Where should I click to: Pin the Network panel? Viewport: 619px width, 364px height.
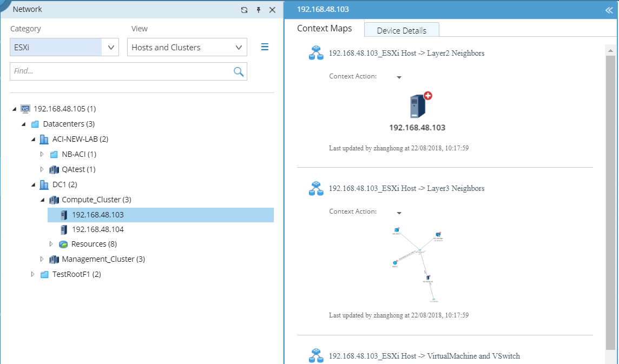tap(259, 10)
